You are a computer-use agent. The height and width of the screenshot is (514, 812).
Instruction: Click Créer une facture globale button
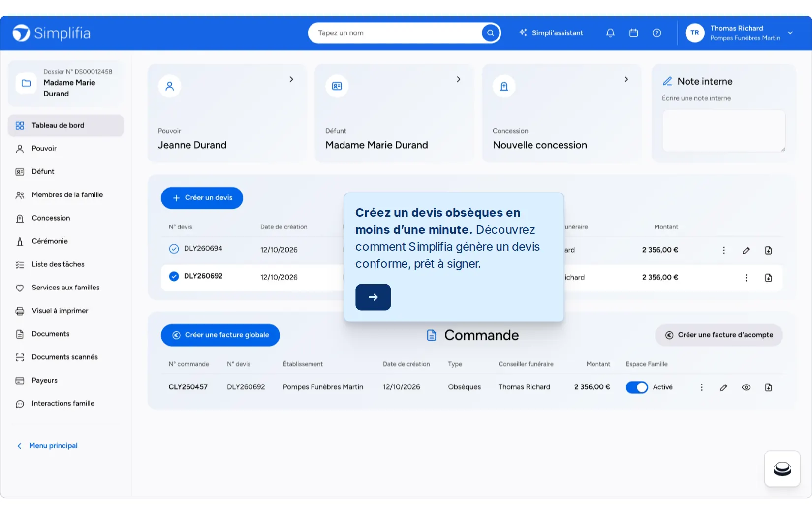pyautogui.click(x=220, y=335)
